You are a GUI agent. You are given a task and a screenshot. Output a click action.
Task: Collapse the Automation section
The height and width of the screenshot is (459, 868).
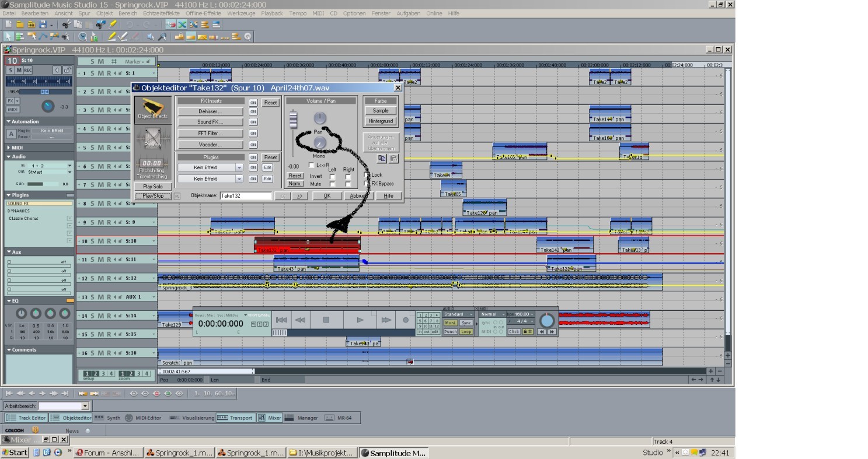pos(9,121)
